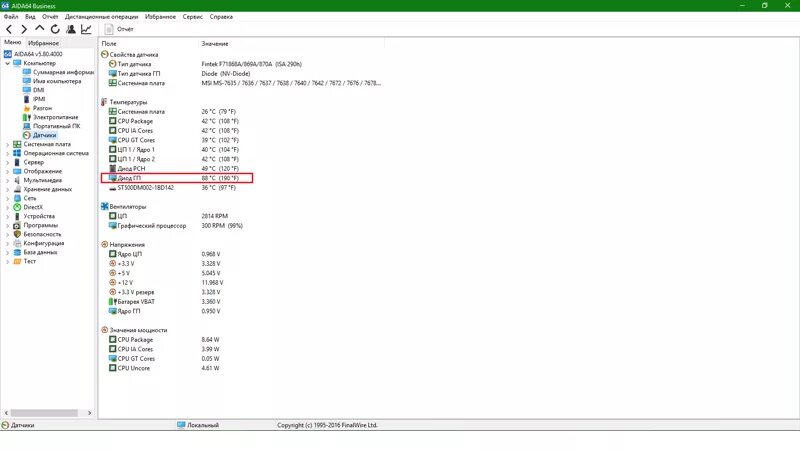Select the CPU IA Cores temperature row
Screen dimensions: 800x450
coord(173,131)
